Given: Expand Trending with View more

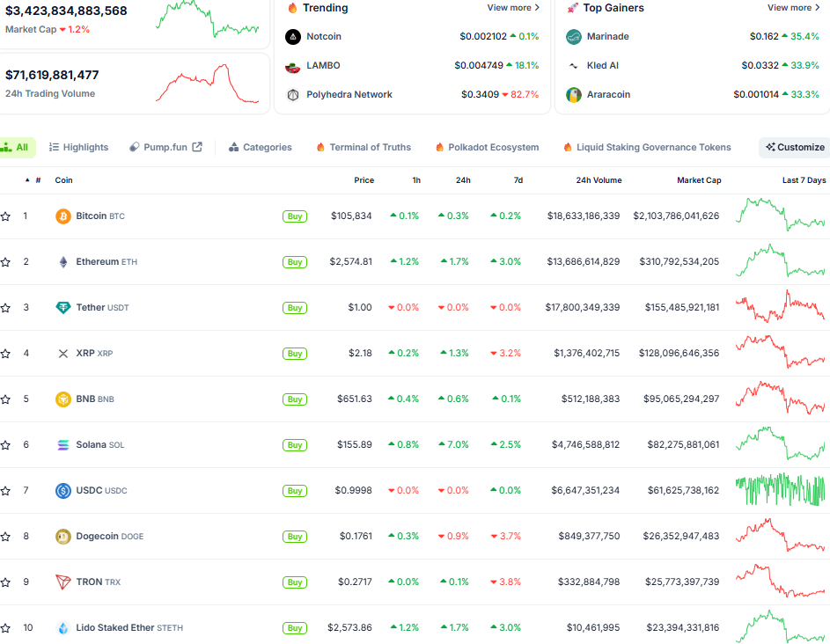Looking at the screenshot, I should [x=513, y=8].
